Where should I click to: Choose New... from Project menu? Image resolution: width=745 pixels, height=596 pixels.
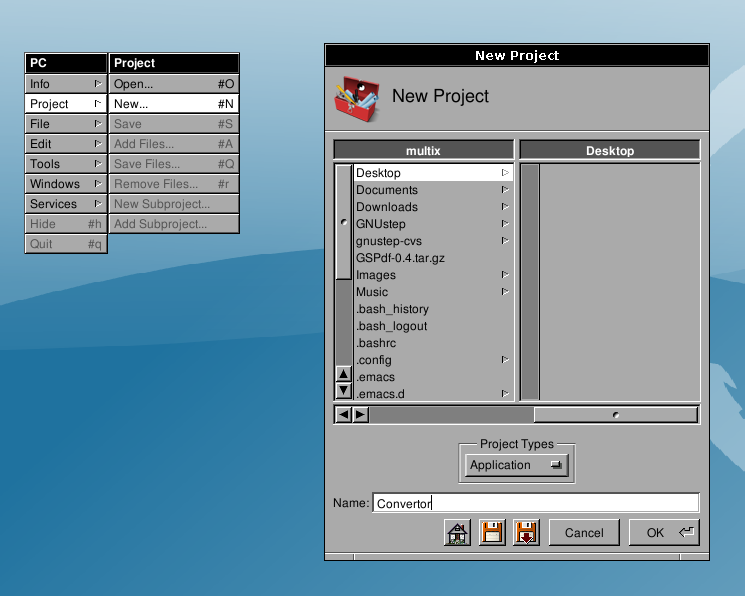[174, 104]
